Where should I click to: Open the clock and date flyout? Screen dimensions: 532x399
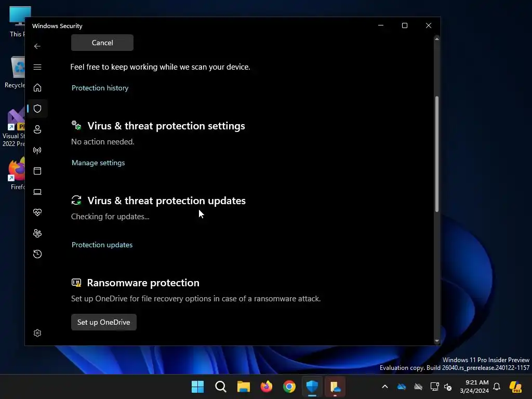click(x=474, y=387)
